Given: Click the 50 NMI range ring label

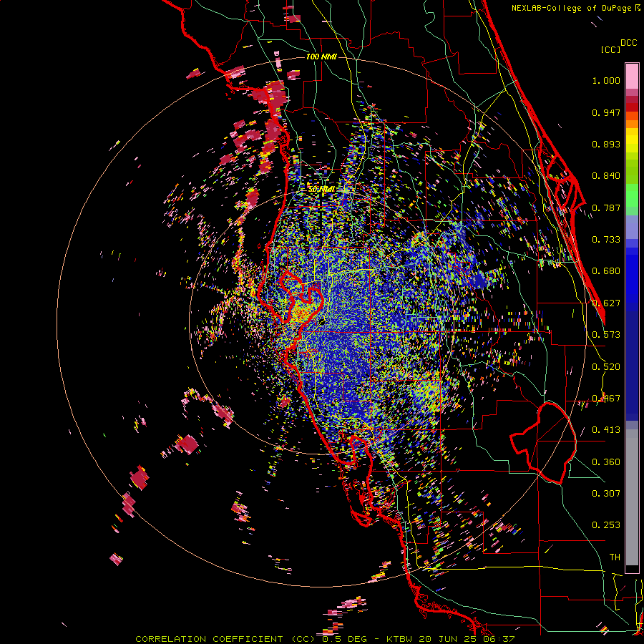Looking at the screenshot, I should [321, 190].
